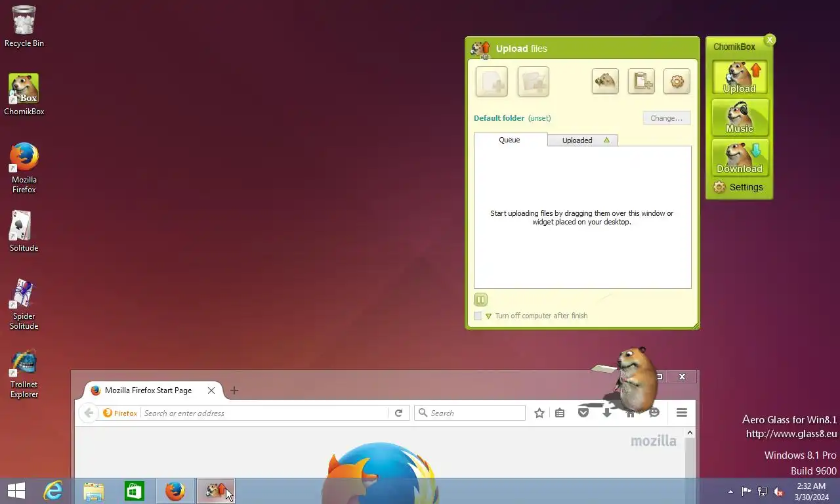Screen dimensions: 840x504
Task: Enable Turn off computer after finish checkbox
Action: [478, 316]
